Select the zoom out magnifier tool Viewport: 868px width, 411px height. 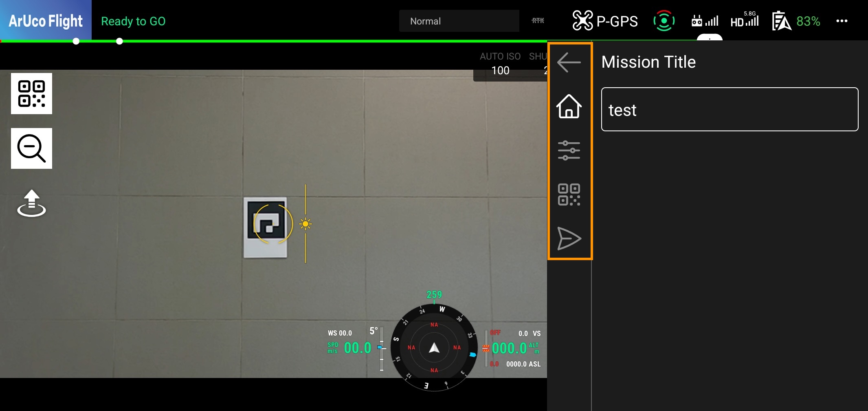[31, 148]
